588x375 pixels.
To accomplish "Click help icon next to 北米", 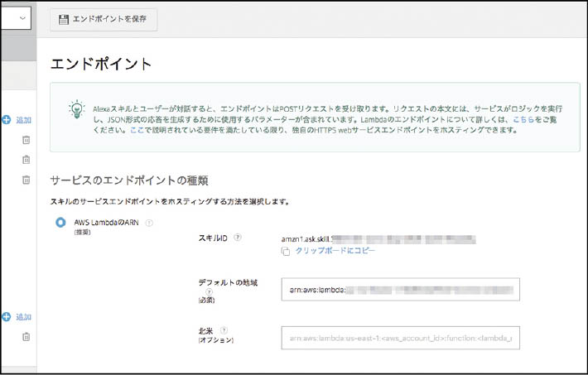I will (x=224, y=330).
